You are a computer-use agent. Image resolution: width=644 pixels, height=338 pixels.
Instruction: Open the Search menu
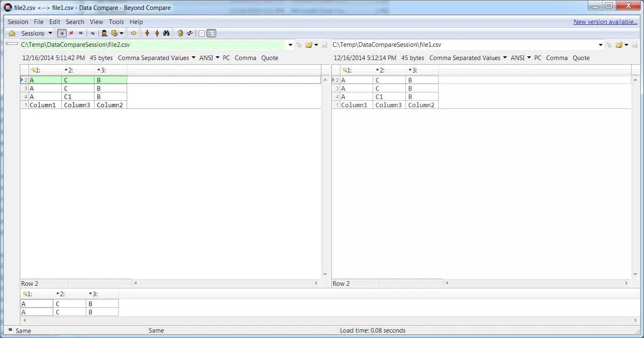pyautogui.click(x=75, y=22)
